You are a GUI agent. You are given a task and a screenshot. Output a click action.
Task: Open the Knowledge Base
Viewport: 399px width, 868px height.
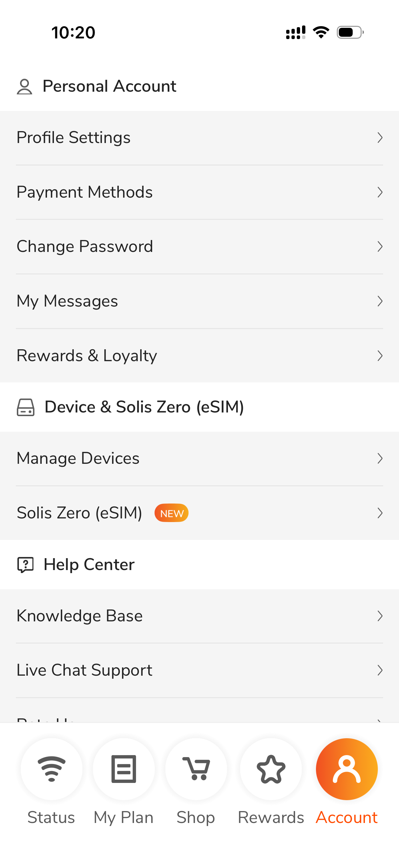[199, 616]
